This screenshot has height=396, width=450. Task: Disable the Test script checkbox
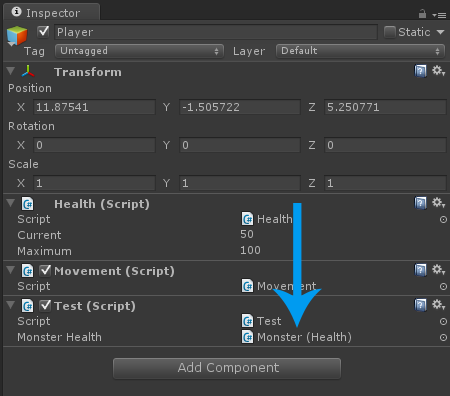pyautogui.click(x=45, y=305)
